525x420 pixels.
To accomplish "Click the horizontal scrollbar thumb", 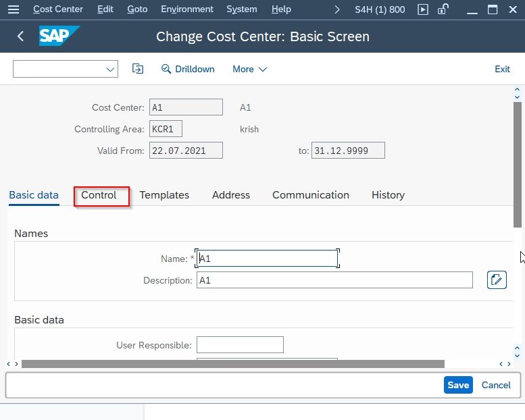I will (233, 364).
